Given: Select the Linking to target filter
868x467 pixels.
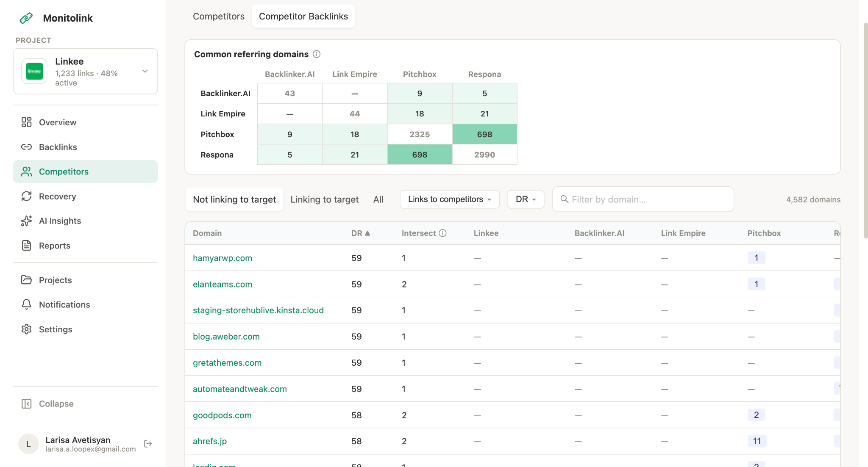Looking at the screenshot, I should 325,199.
